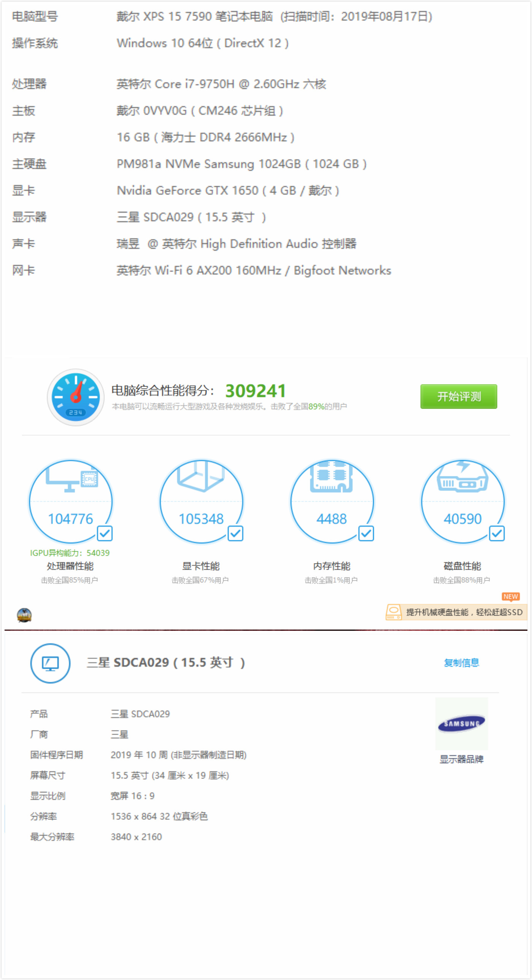Click the green 89% text
Screen dimensions: 532x980
[x=316, y=406]
